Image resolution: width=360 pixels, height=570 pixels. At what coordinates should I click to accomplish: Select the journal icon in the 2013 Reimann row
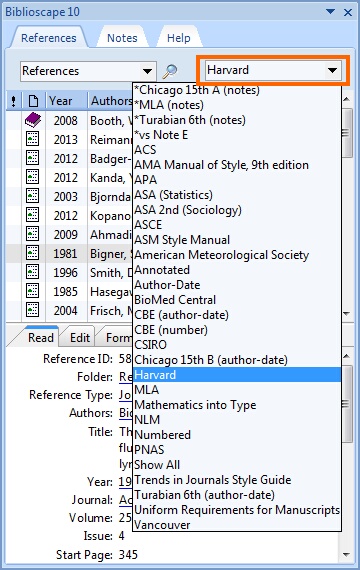pos(33,139)
